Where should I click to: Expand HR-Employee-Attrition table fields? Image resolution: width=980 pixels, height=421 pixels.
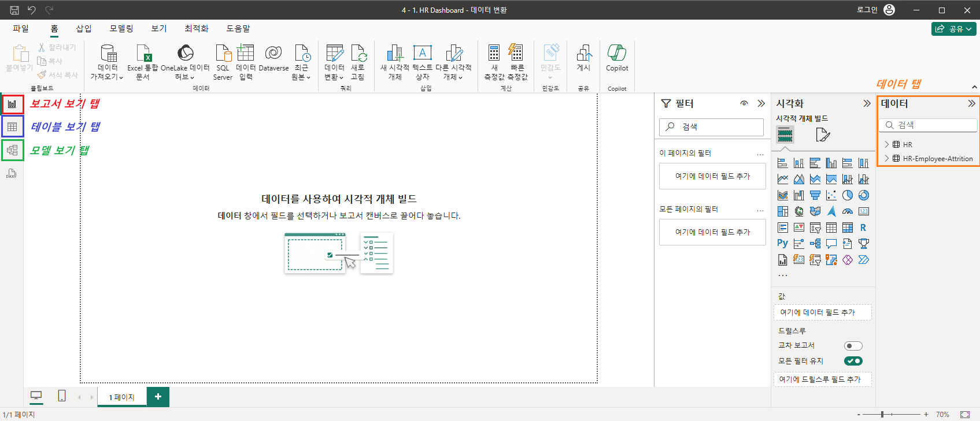[887, 158]
